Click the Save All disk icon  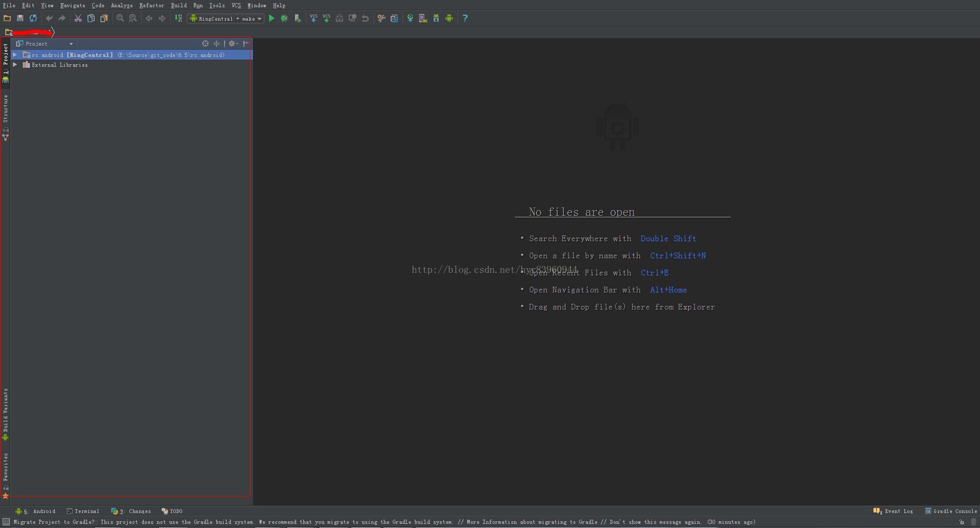click(x=20, y=18)
